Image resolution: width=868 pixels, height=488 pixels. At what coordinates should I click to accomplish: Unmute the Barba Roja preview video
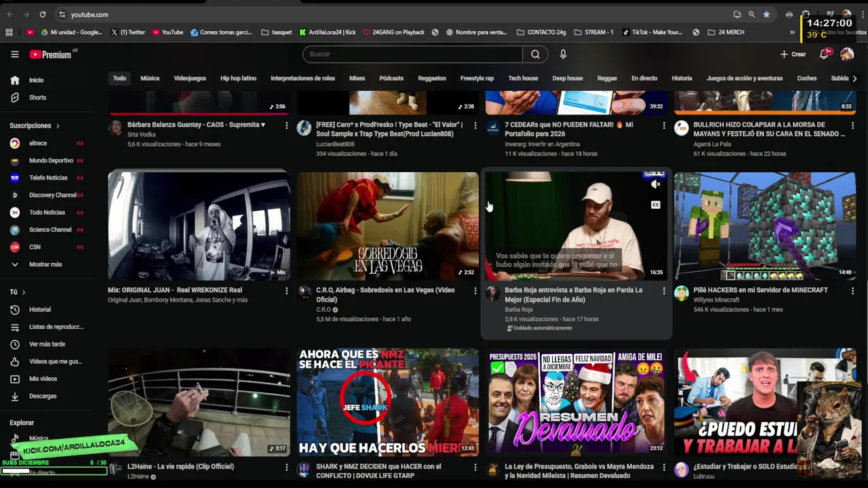[656, 184]
